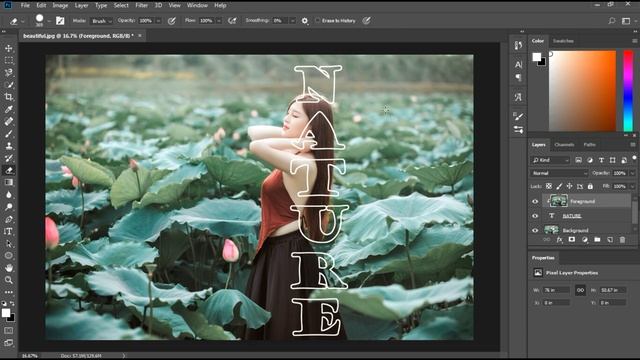This screenshot has width=640, height=360.
Task: Open the layer Kind filter dropdown
Action: [550, 160]
